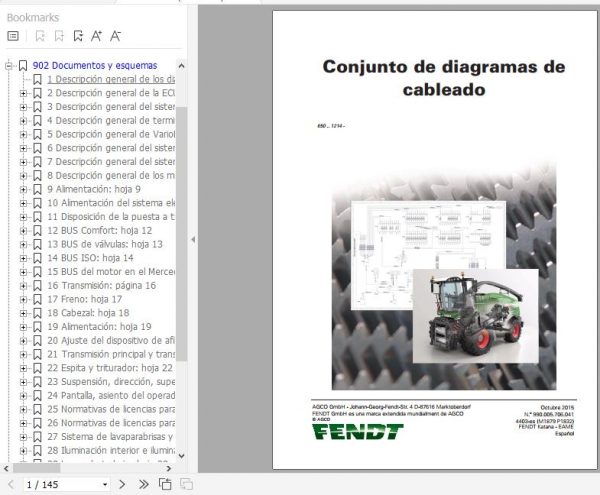Click the first greyed bookmark toolbar icon
This screenshot has width=600, height=495.
coord(40,36)
